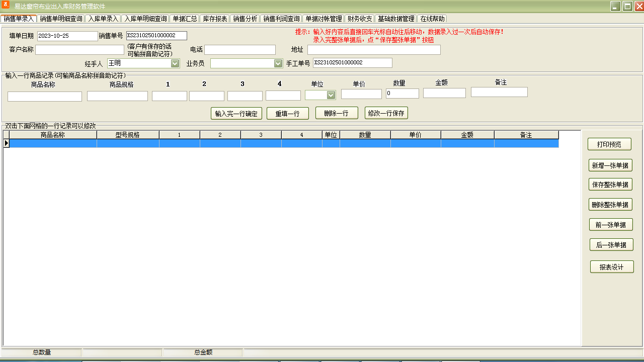The image size is (644, 362).
Task: Click the 总数量 status bar label
Action: pyautogui.click(x=42, y=352)
